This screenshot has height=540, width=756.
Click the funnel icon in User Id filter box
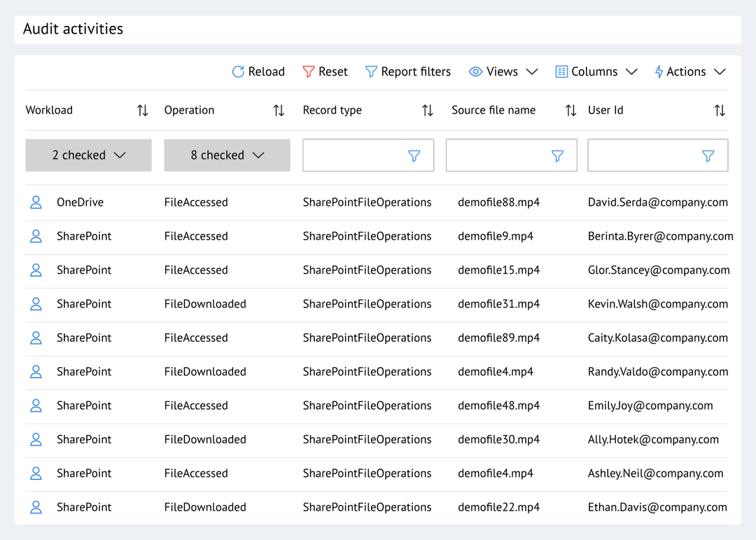pos(708,155)
